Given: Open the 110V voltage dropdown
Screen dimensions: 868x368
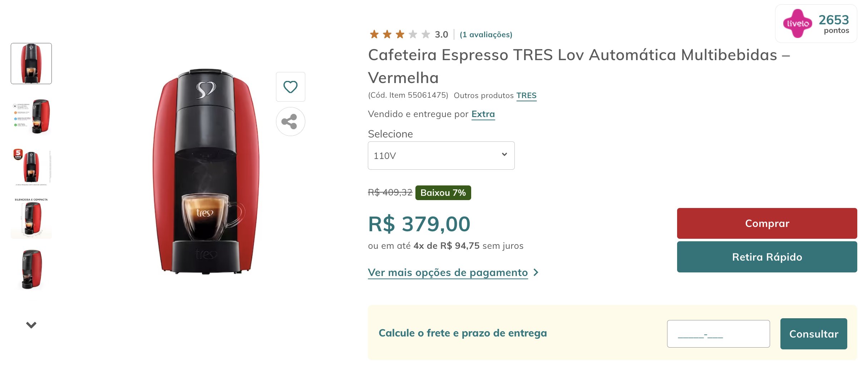Looking at the screenshot, I should 441,156.
